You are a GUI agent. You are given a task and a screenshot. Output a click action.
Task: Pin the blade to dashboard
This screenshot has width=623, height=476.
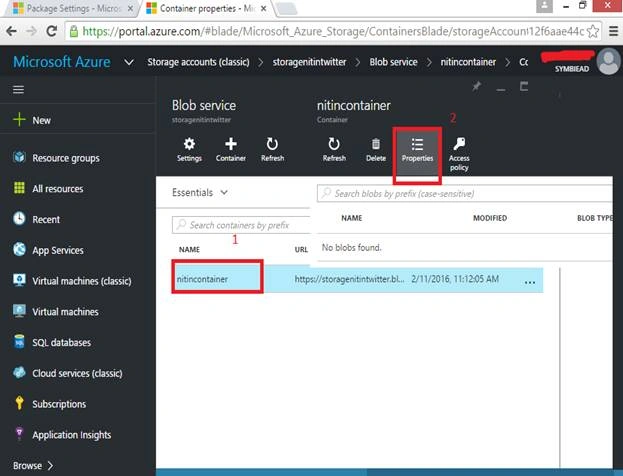476,86
